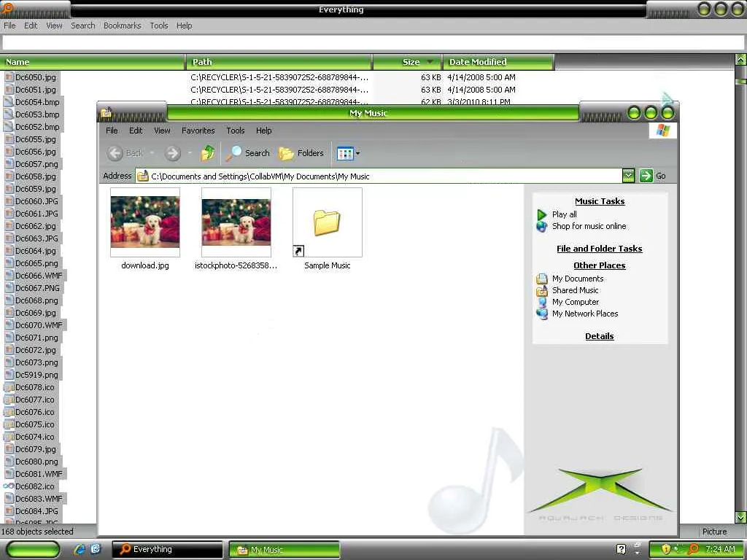Open the Bookmarks menu in Everything
The width and height of the screenshot is (747, 560).
click(123, 26)
